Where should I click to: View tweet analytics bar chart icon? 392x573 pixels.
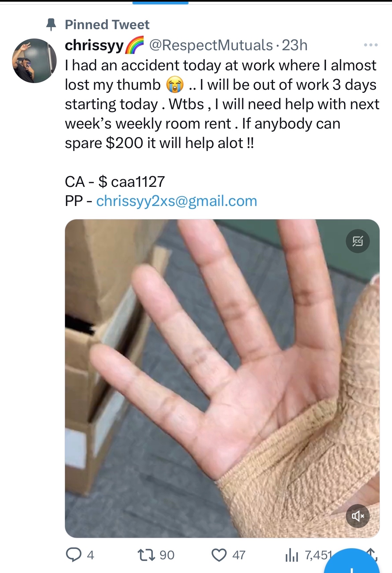291,556
